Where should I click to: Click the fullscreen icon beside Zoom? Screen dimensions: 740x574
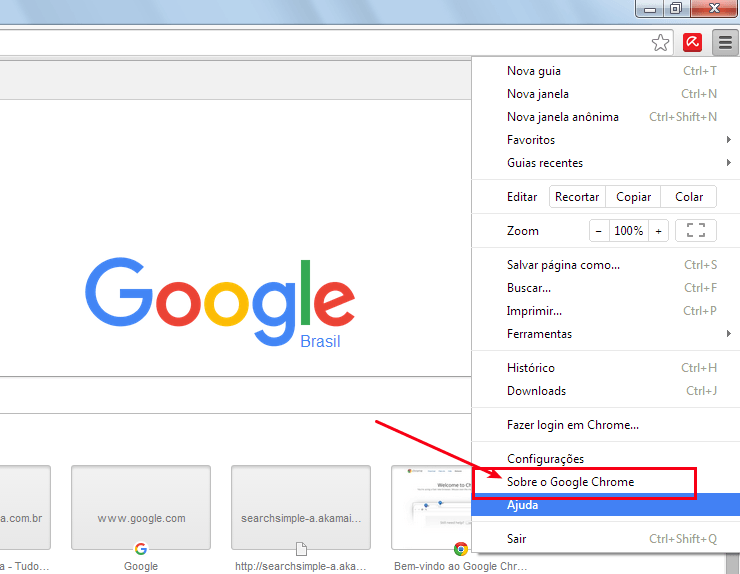tap(696, 231)
